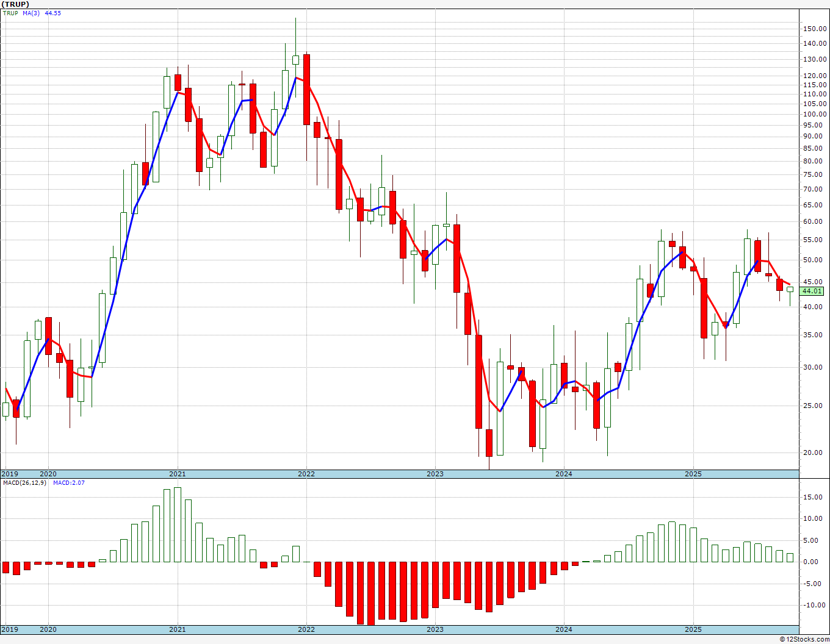Select the MACD:2.07 value readout
This screenshot has height=644, width=830.
click(68, 483)
